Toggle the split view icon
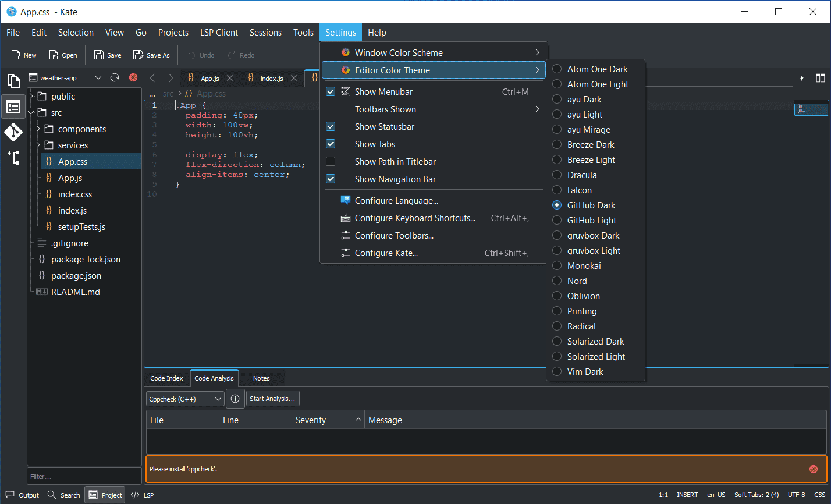Viewport: 831px width, 504px height. pyautogui.click(x=820, y=78)
